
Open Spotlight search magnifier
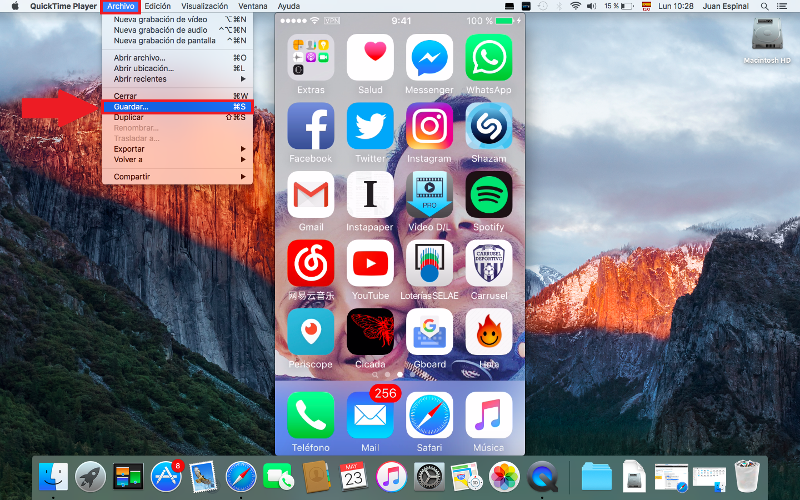tap(764, 6)
